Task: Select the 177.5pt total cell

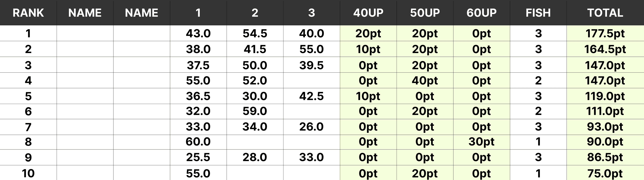Action: coord(605,33)
